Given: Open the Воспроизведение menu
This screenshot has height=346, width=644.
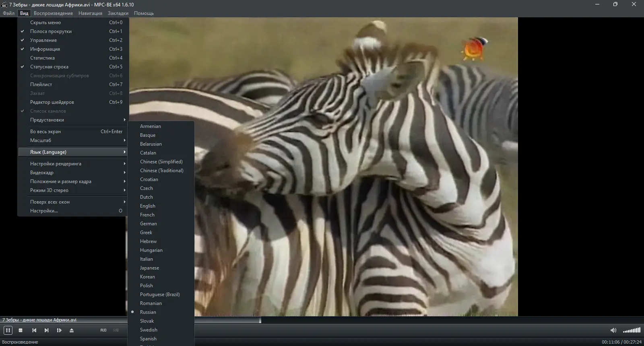Looking at the screenshot, I should tap(54, 13).
